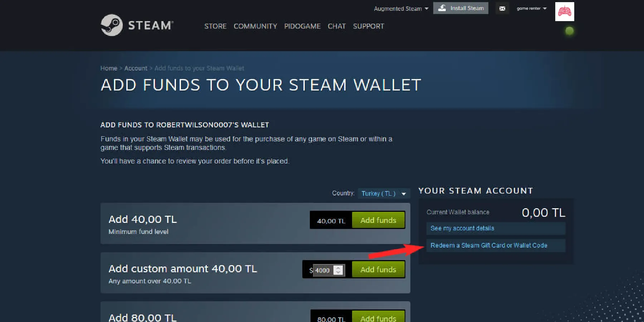Expand the Augmented Steam dropdown
Viewport: 644px width, 322px height.
tap(401, 9)
